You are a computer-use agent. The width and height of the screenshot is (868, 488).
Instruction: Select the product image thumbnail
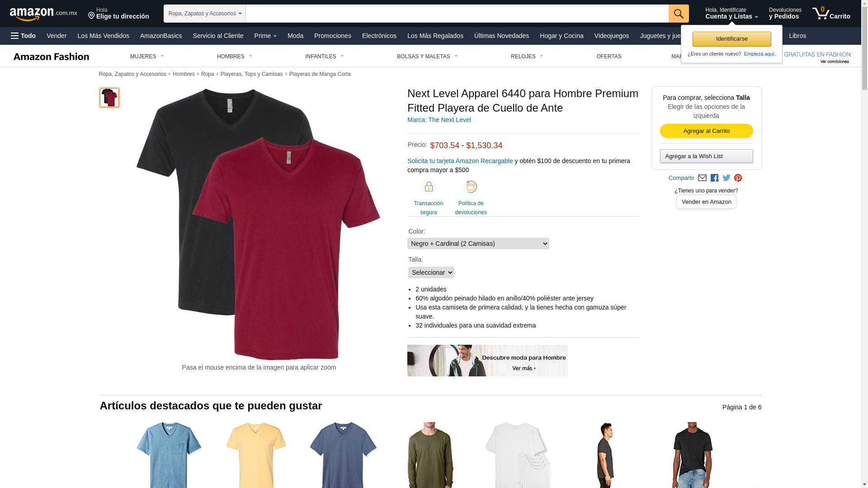point(109,98)
